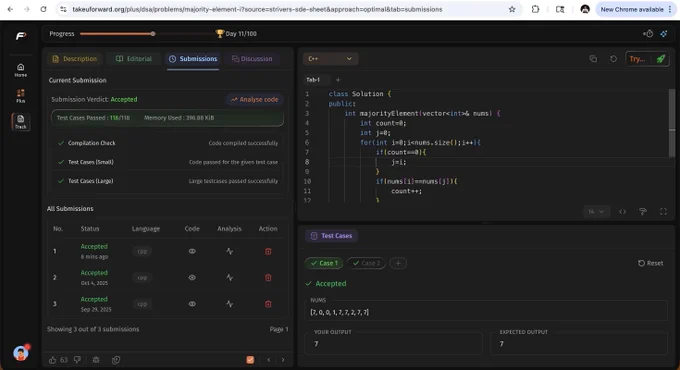Like the problem with the thumbs-up icon
This screenshot has width=680, height=370.
52,360
